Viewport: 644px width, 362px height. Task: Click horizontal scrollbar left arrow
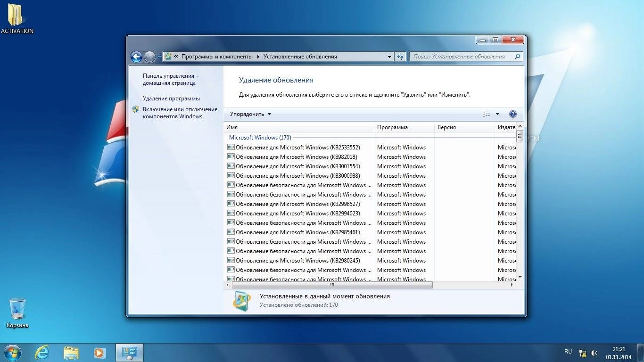[x=228, y=285]
